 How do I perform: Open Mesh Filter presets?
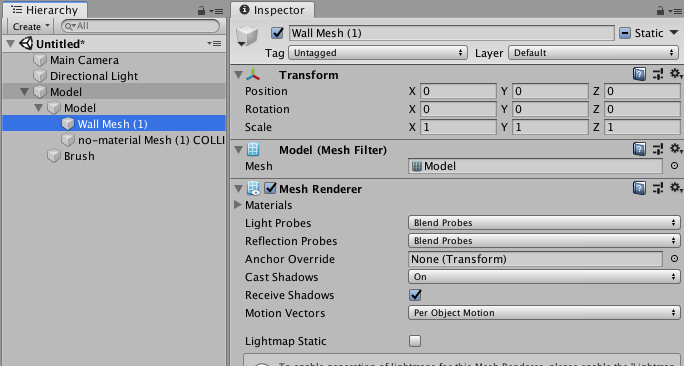coord(658,150)
